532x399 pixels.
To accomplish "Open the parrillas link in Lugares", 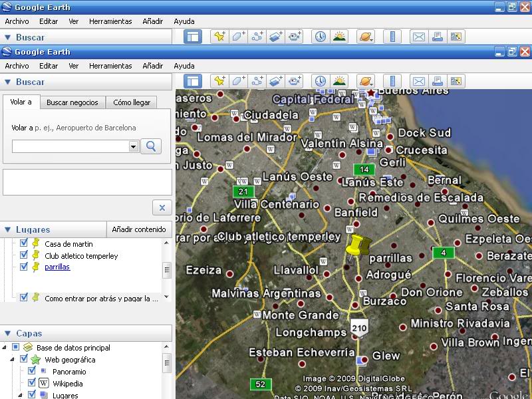I will 57,267.
